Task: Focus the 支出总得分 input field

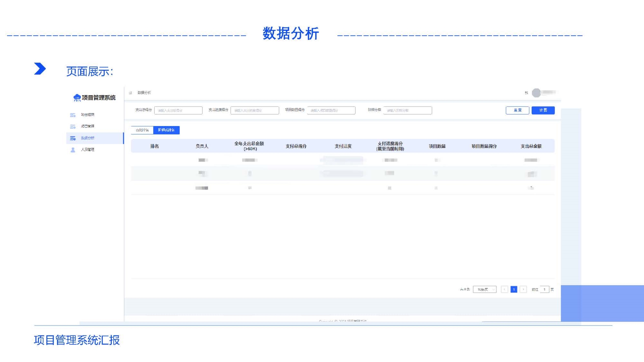Action: click(178, 110)
